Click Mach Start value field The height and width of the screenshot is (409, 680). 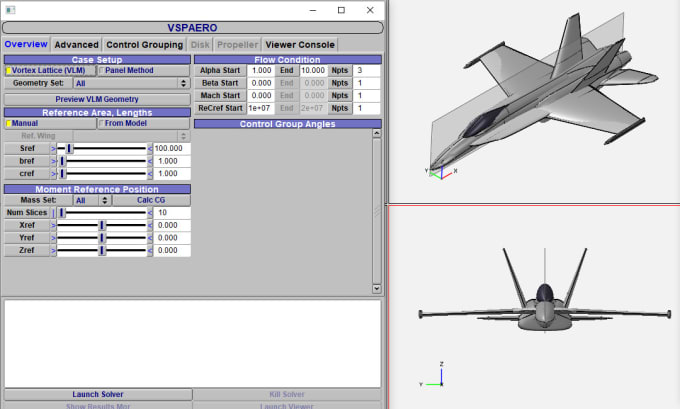pyautogui.click(x=261, y=95)
